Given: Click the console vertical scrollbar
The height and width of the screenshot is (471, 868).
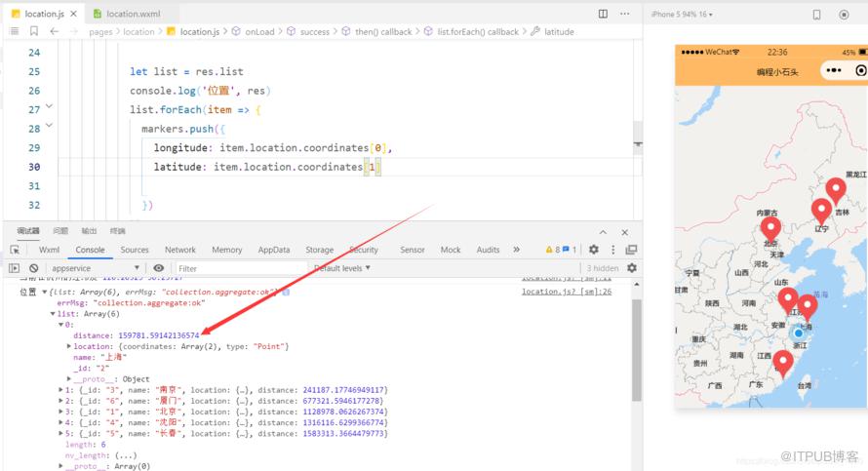Looking at the screenshot, I should click(637, 350).
